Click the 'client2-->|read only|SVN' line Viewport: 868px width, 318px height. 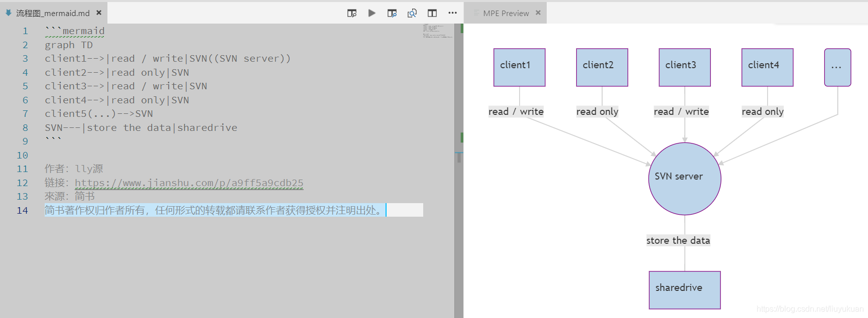tap(117, 72)
